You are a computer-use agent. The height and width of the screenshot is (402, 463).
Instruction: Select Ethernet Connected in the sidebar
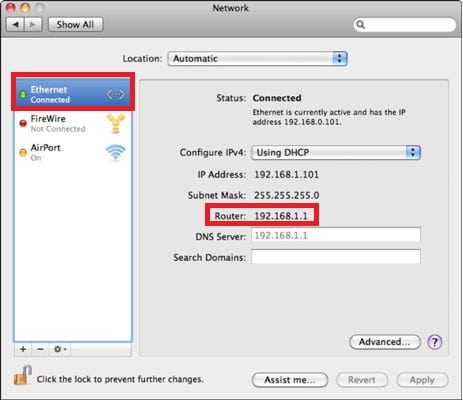(x=73, y=94)
